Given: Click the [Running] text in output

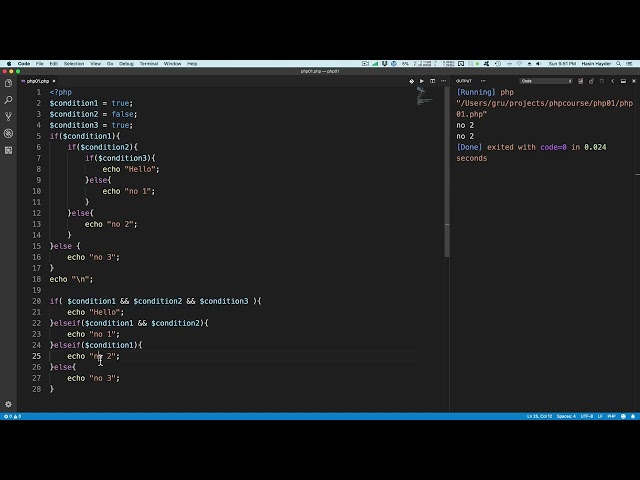Looking at the screenshot, I should [476, 92].
